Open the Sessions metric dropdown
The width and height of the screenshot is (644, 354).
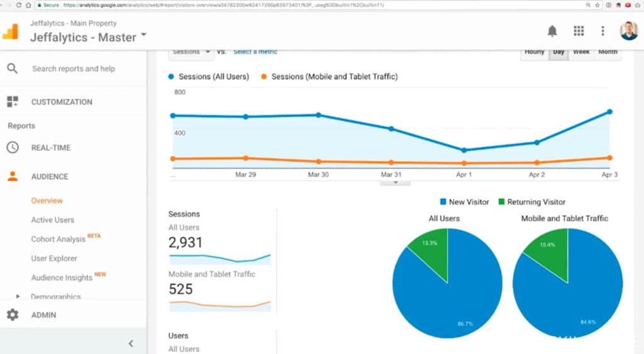[191, 53]
